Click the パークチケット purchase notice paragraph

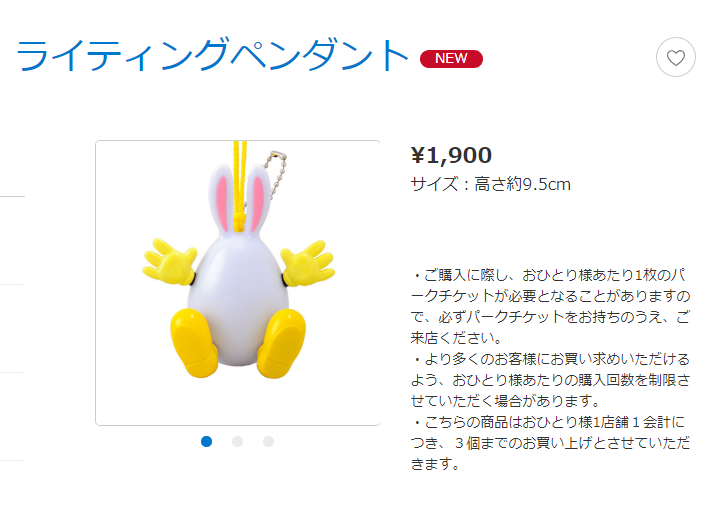coord(550,306)
